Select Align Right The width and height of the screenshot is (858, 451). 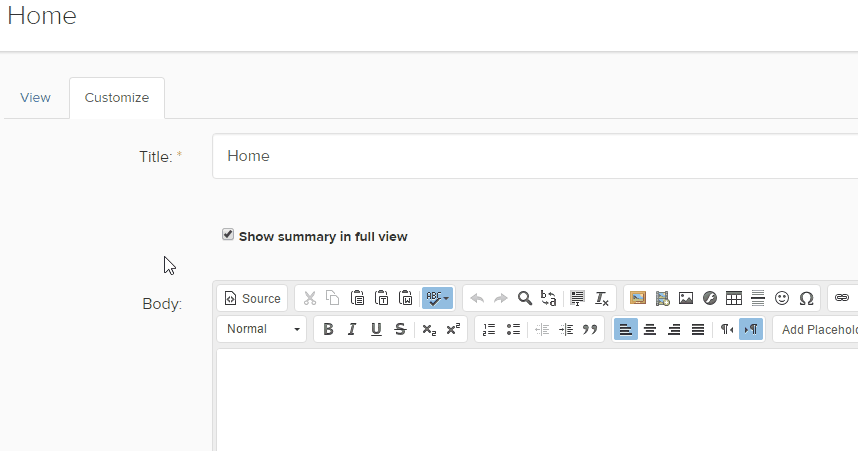pyautogui.click(x=674, y=329)
